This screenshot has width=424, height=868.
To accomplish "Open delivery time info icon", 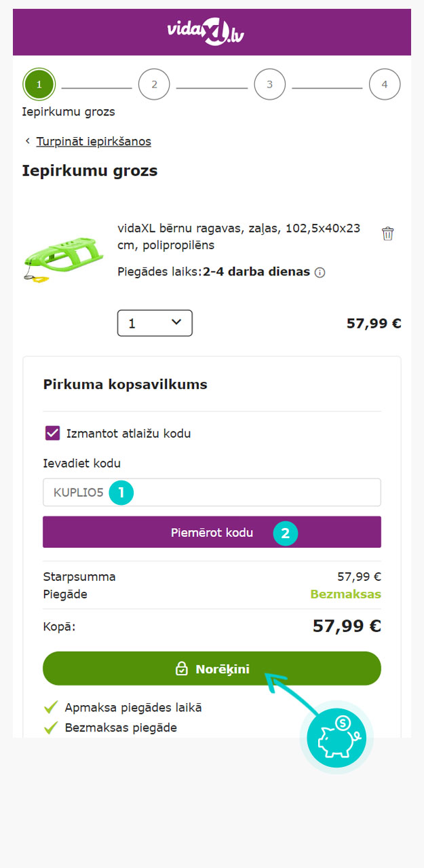I will point(320,272).
